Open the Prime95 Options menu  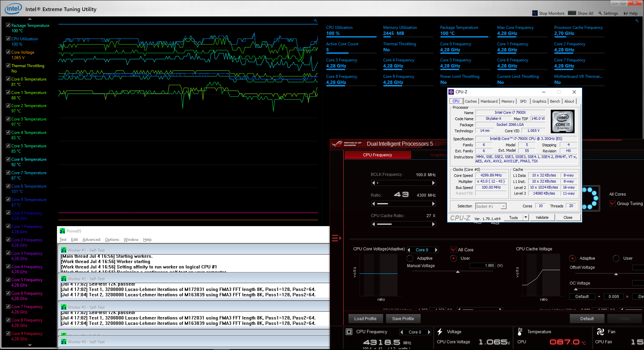point(112,240)
